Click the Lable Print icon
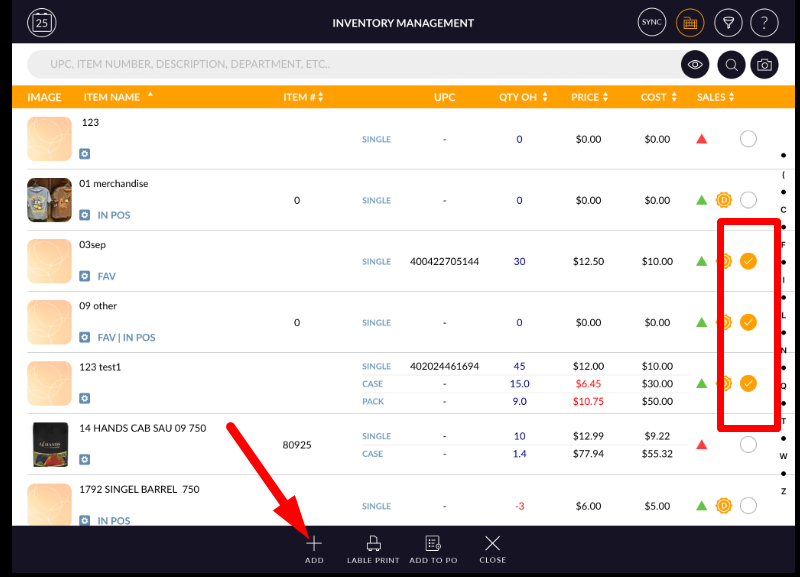Viewport: 800px width, 577px height. 373,548
